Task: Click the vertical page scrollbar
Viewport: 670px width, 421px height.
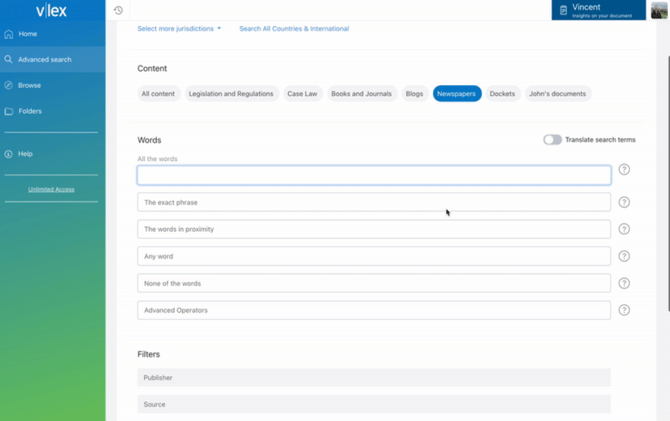Action: coord(668,183)
